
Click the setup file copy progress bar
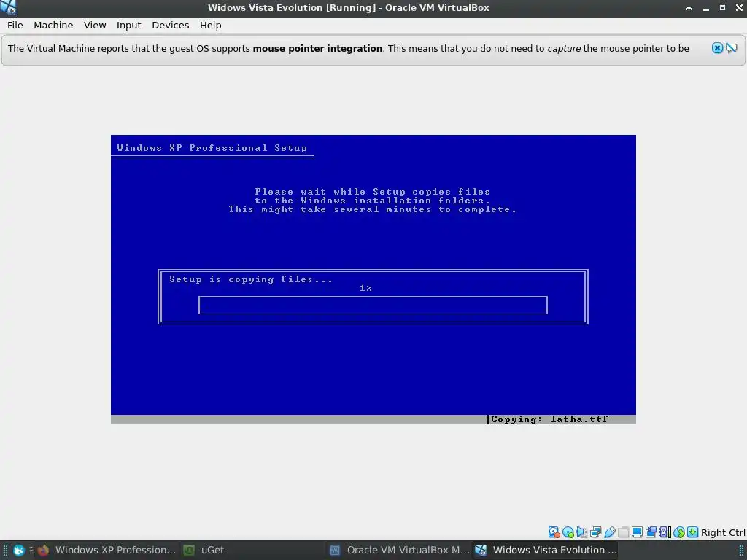coord(373,306)
